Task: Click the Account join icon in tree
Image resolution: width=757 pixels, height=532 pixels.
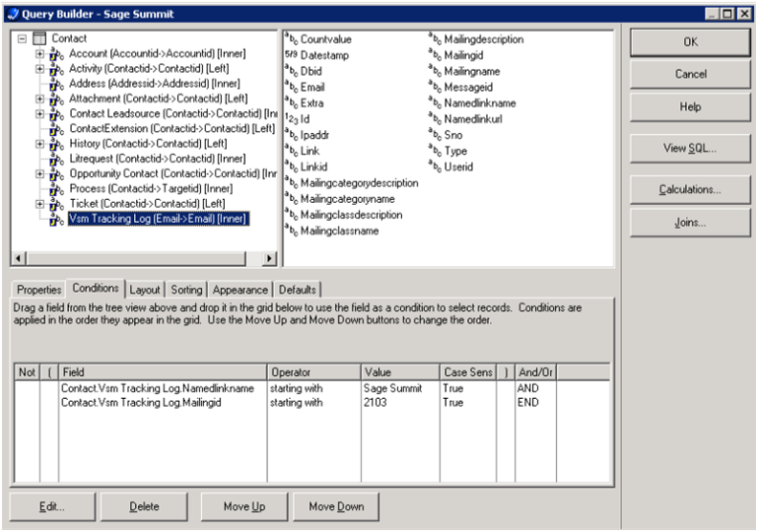Action: (56, 54)
